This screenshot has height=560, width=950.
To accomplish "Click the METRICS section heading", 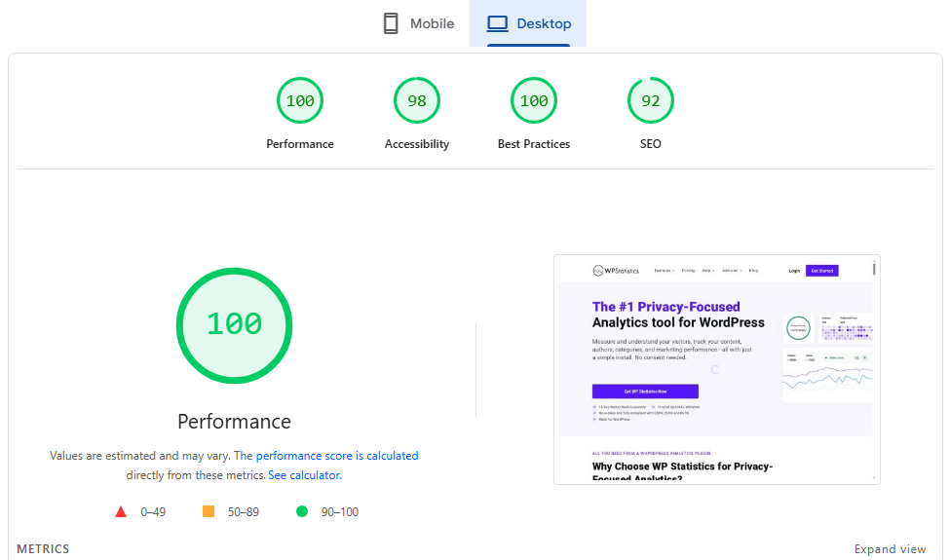I will pos(43,549).
